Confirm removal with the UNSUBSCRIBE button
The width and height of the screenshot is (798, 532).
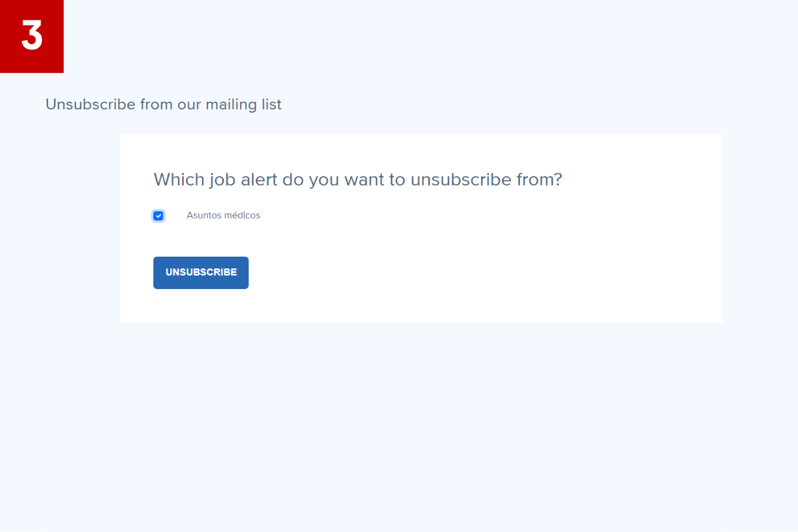201,273
